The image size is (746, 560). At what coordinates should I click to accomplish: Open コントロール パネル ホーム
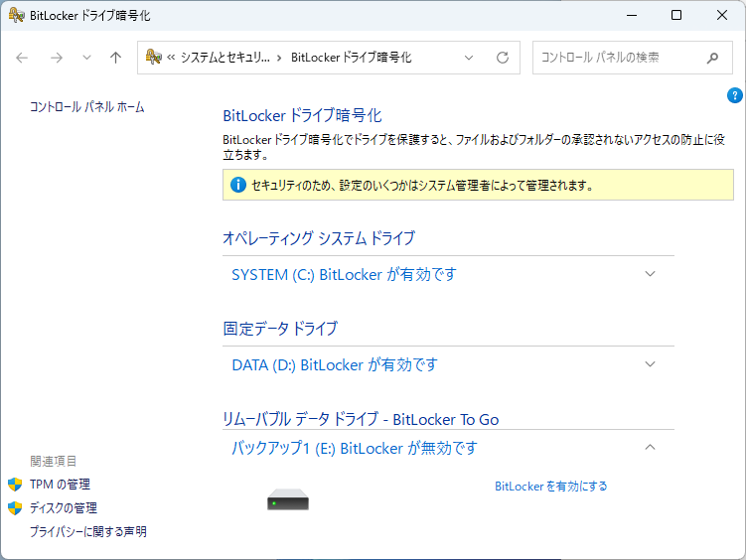(x=87, y=107)
